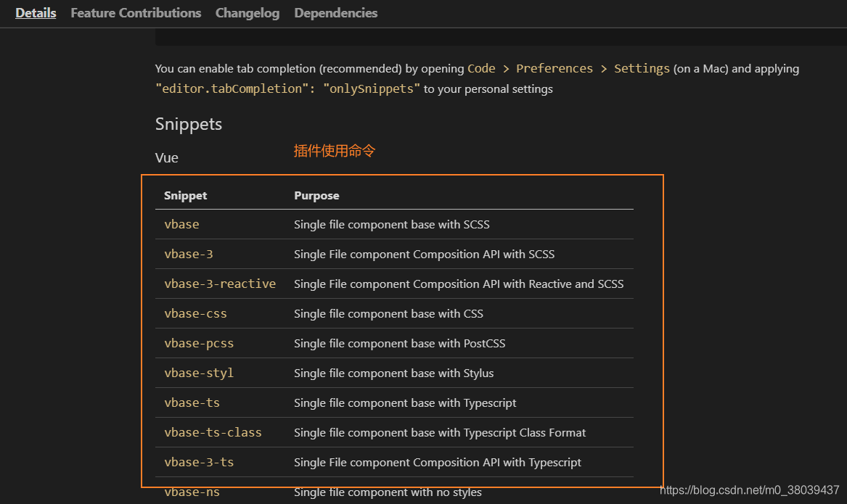The image size is (847, 504).
Task: Select the vbase-3-ts snippet entry
Action: 199,463
